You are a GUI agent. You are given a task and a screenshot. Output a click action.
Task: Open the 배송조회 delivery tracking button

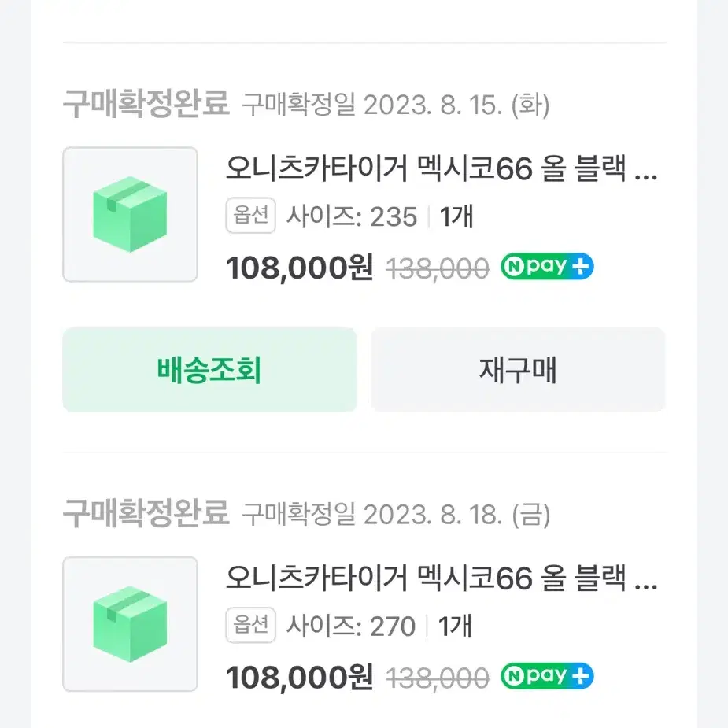(x=209, y=370)
